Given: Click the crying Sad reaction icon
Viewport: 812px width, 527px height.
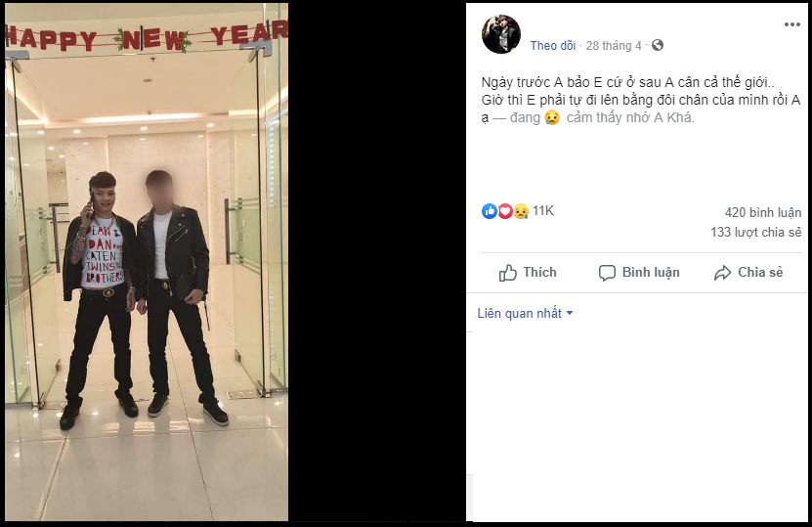Looking at the screenshot, I should (x=521, y=211).
